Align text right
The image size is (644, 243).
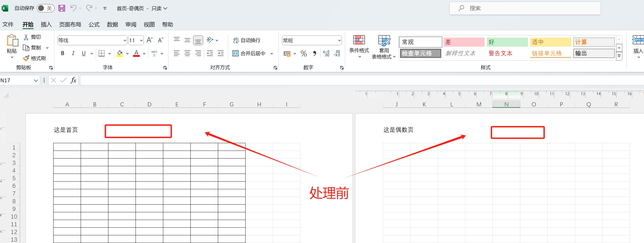pyautogui.click(x=198, y=53)
